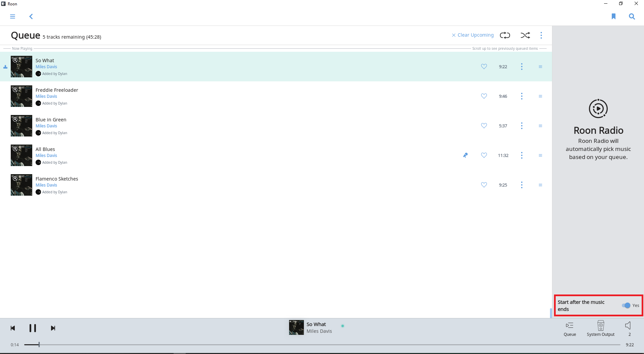
Task: Click So What album thumbnail in queue
Action: pos(21,67)
